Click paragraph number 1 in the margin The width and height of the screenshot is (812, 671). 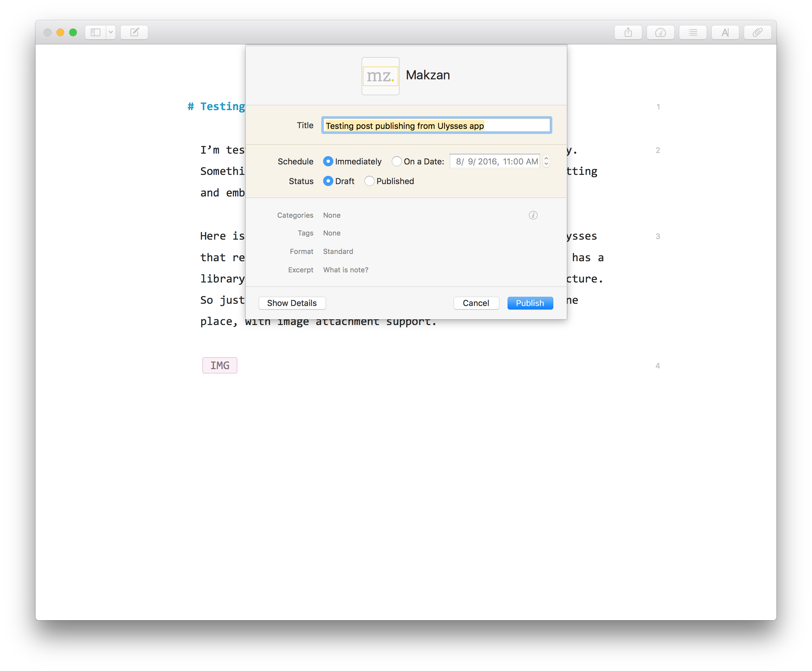point(658,107)
